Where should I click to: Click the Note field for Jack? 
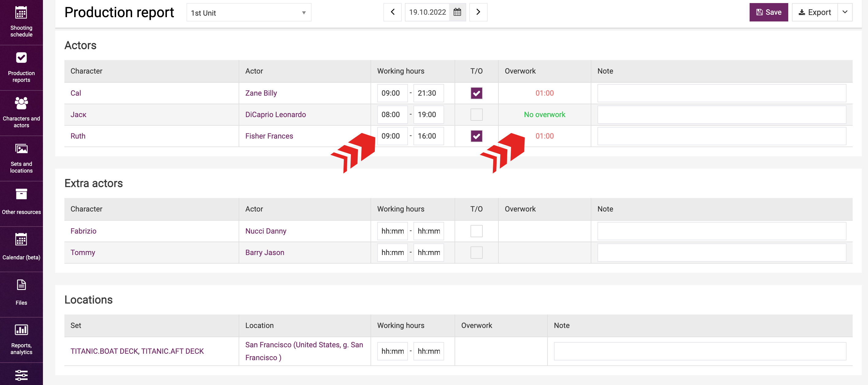[x=722, y=115]
